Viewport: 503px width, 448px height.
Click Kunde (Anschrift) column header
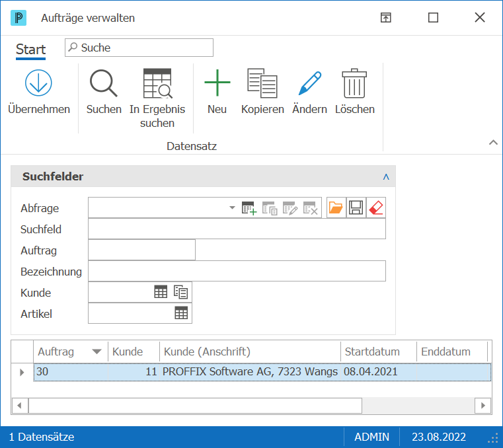pos(250,352)
